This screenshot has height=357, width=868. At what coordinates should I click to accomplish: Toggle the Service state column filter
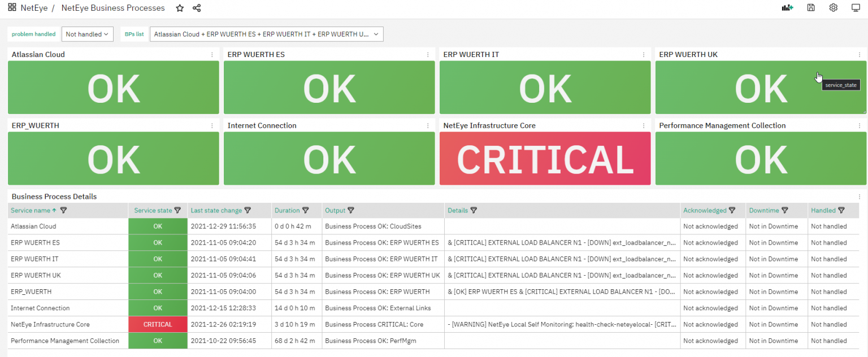click(179, 210)
